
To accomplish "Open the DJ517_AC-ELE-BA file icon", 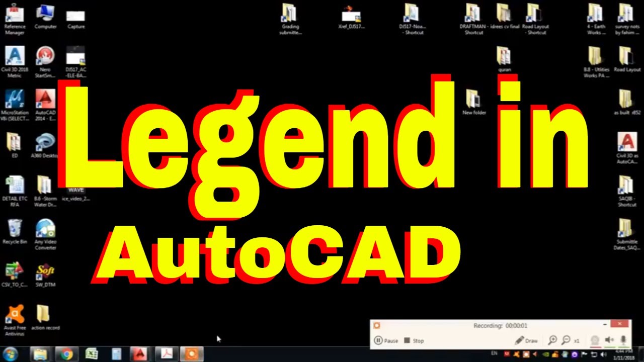I will tap(76, 62).
